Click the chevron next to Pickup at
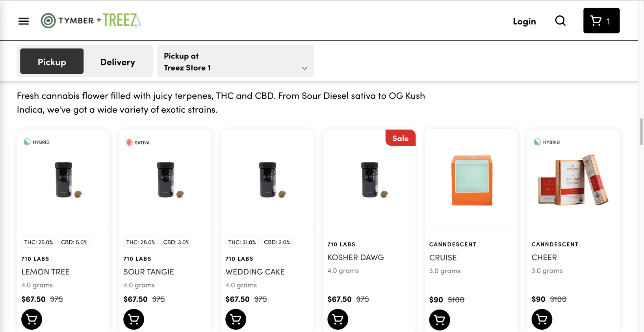The width and height of the screenshot is (644, 332). (304, 68)
